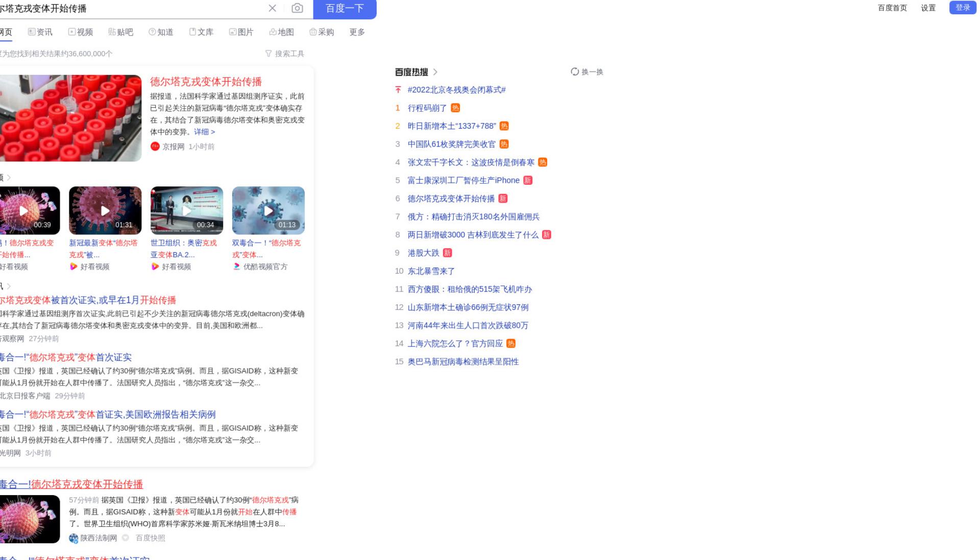The image size is (980, 560).
Task: Open news "德尔塔克戎"变体首次证实 link
Action: pyautogui.click(x=66, y=357)
